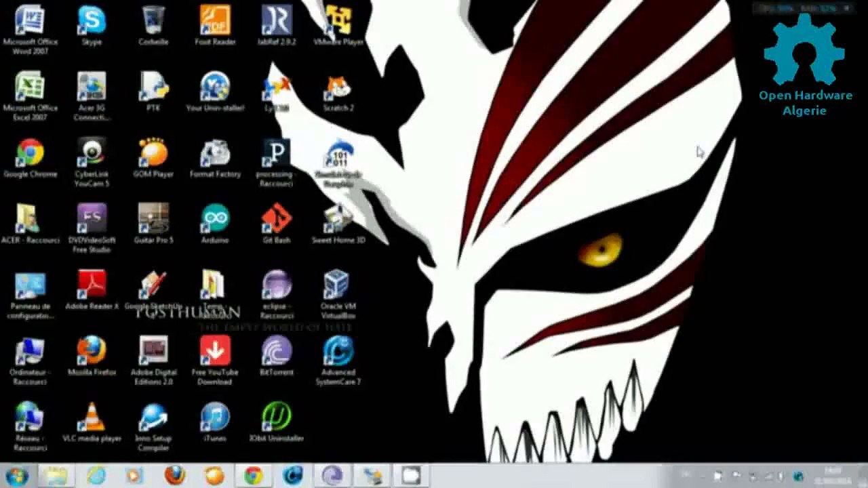868x488 pixels.
Task: Open Adobe Digital Editions 2.0
Action: tap(153, 360)
